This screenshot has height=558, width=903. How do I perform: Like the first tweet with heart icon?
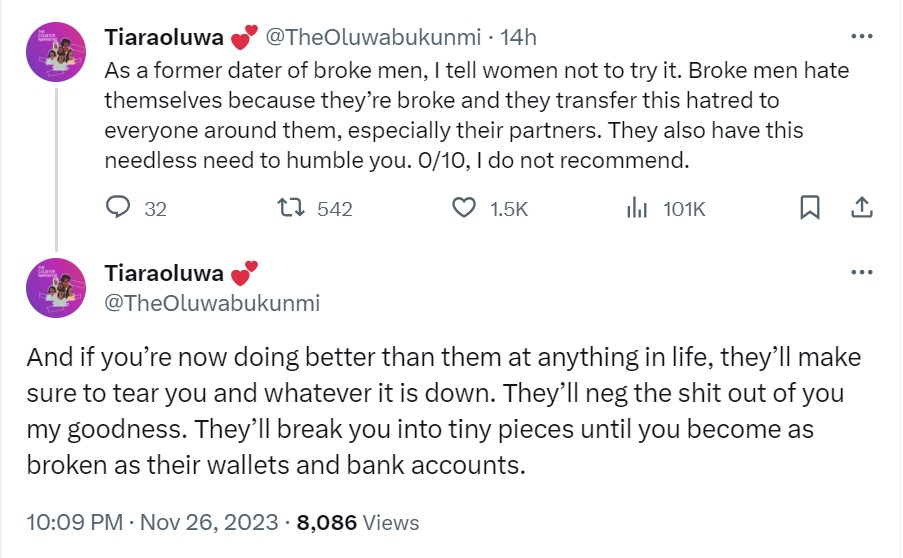pos(463,208)
